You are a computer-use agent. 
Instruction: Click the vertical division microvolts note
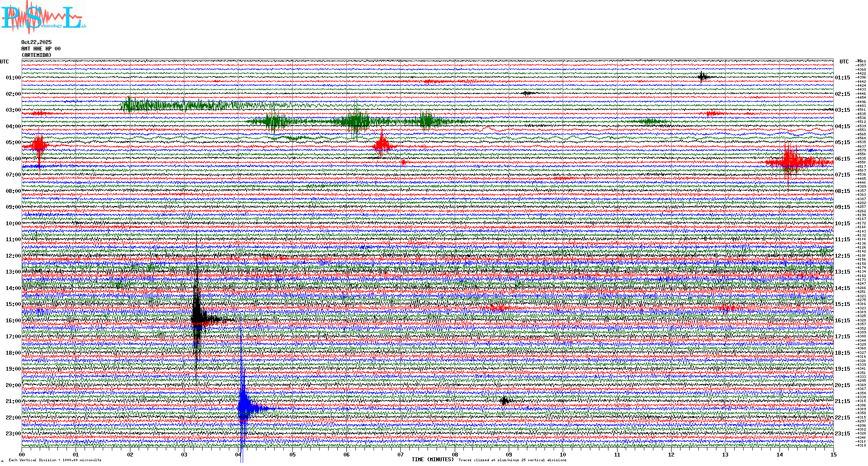coord(55,460)
